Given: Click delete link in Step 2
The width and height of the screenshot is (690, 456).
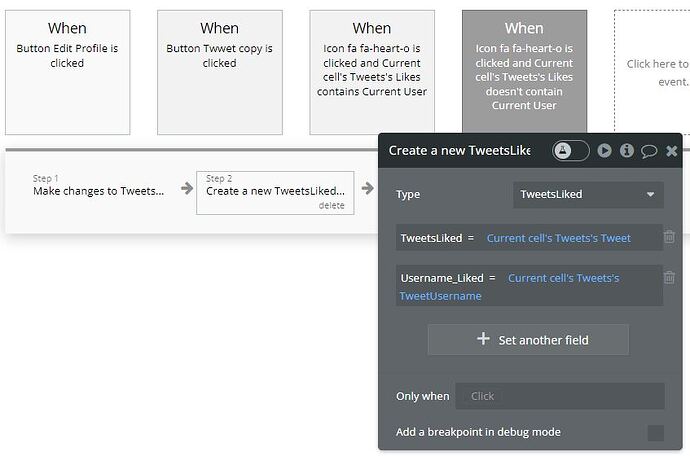Looking at the screenshot, I should pyautogui.click(x=331, y=206).
